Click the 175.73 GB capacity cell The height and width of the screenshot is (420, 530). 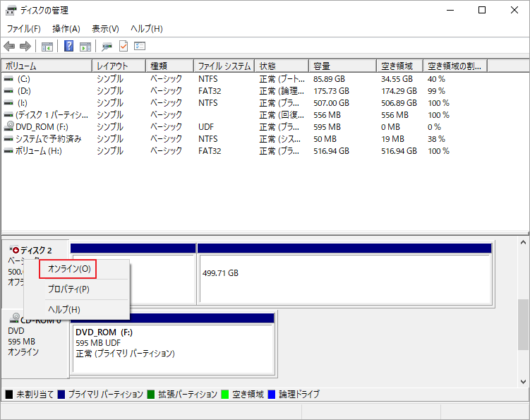(x=331, y=91)
